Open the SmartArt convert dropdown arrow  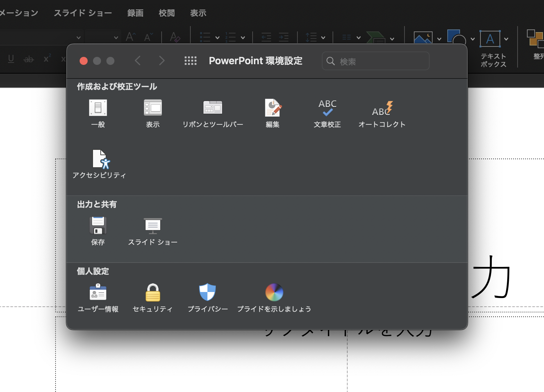click(x=392, y=39)
